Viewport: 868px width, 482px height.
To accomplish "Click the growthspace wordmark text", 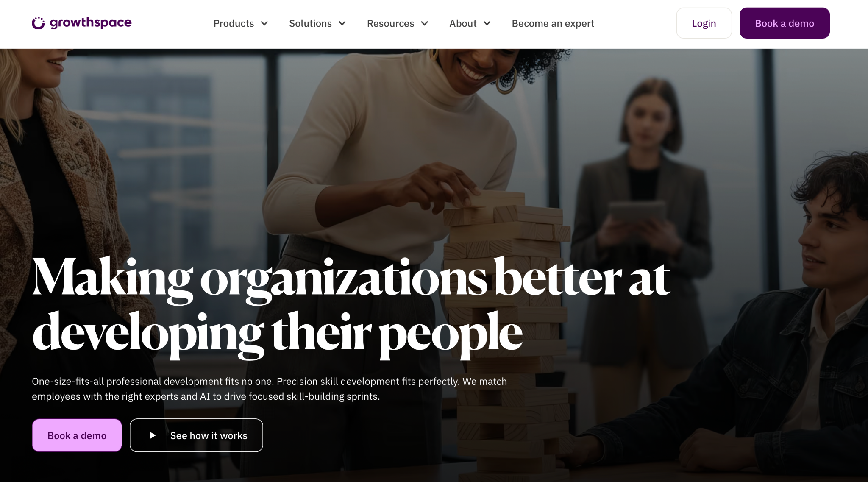I will [91, 22].
